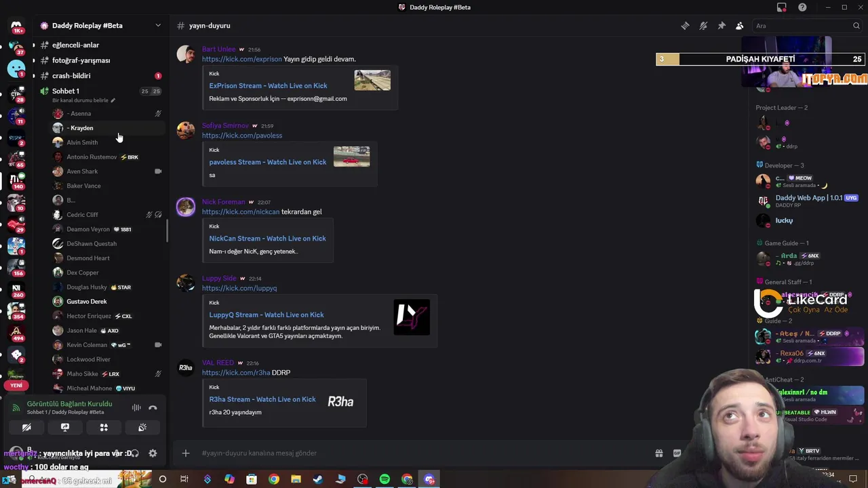This screenshot has height=488, width=868.
Task: Open the inbox icon in title bar
Action: point(782,7)
